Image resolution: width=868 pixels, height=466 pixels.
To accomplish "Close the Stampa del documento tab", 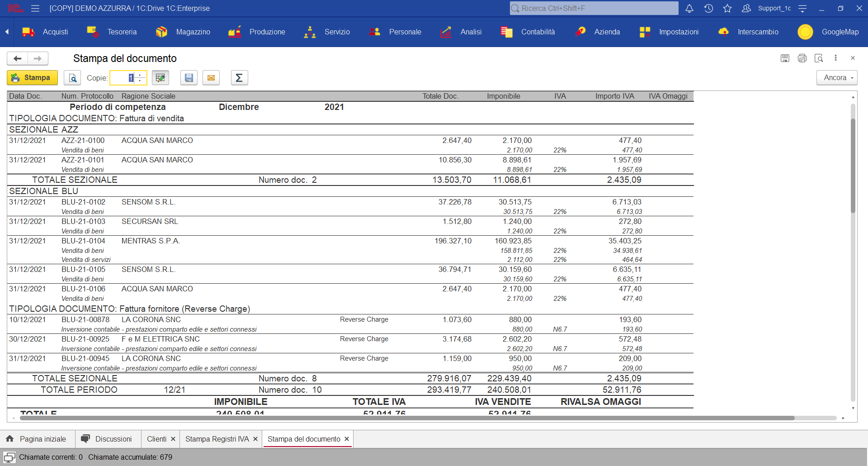I will [x=347, y=439].
